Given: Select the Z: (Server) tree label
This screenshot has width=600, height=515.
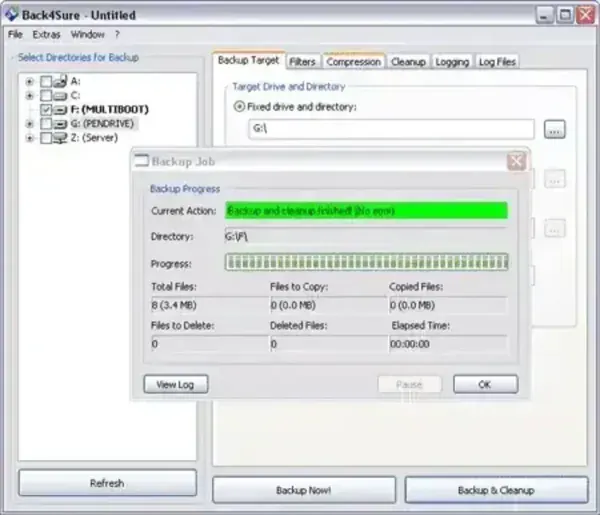Looking at the screenshot, I should [x=94, y=138].
